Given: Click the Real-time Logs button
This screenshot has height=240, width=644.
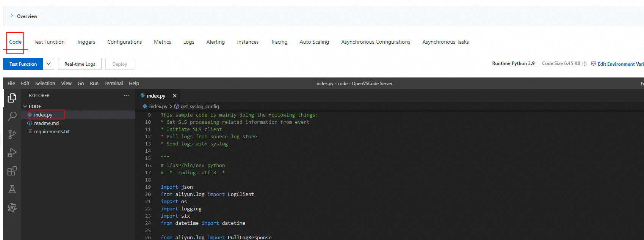Looking at the screenshot, I should tap(80, 64).
